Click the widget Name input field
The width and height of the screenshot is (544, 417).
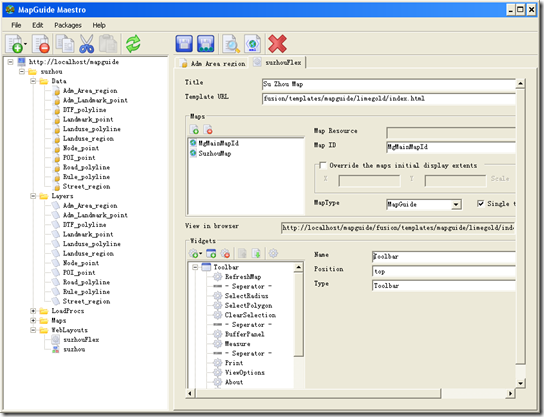coord(444,257)
